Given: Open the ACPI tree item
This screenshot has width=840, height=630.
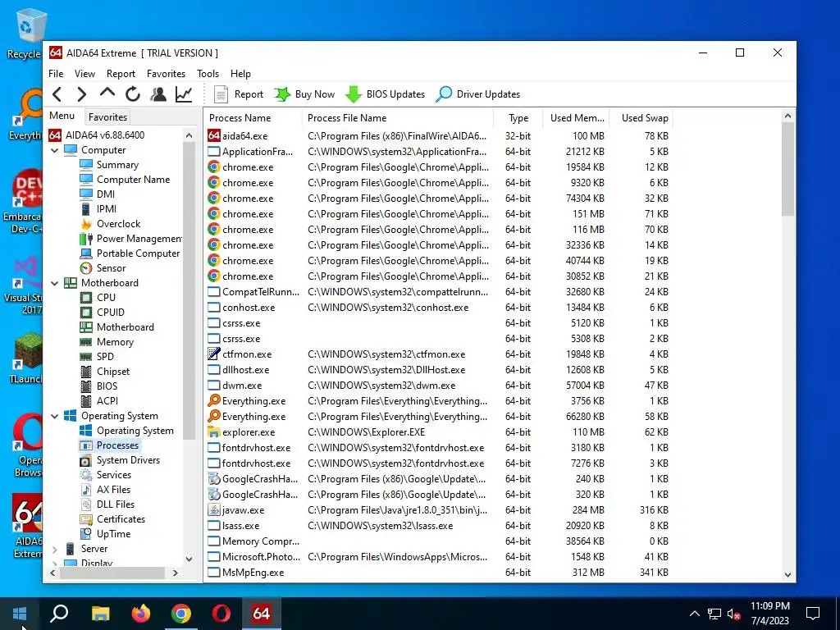Looking at the screenshot, I should 98,401.
